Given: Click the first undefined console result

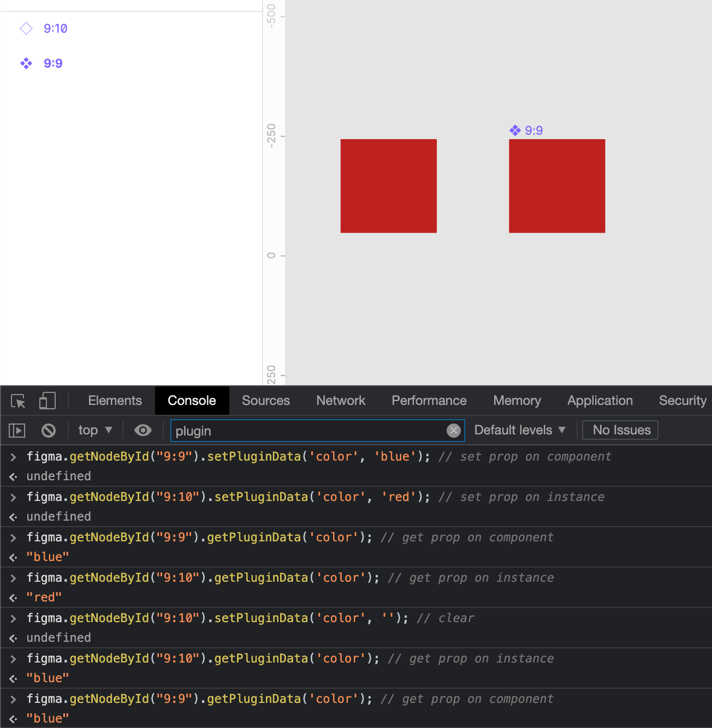Looking at the screenshot, I should (x=59, y=476).
